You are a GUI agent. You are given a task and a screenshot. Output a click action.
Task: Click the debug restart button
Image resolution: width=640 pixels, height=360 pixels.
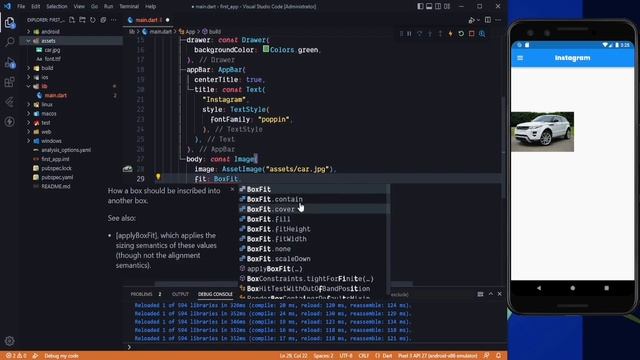pos(461,34)
